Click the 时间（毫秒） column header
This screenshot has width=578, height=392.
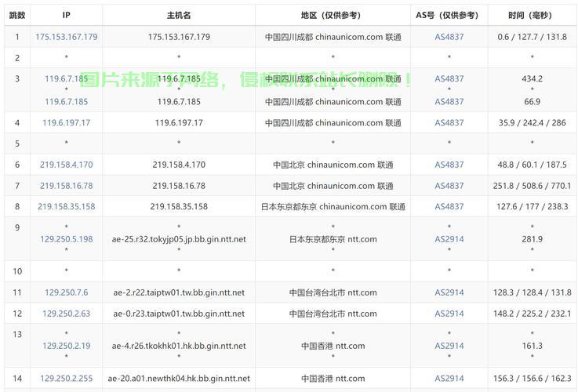tap(532, 15)
